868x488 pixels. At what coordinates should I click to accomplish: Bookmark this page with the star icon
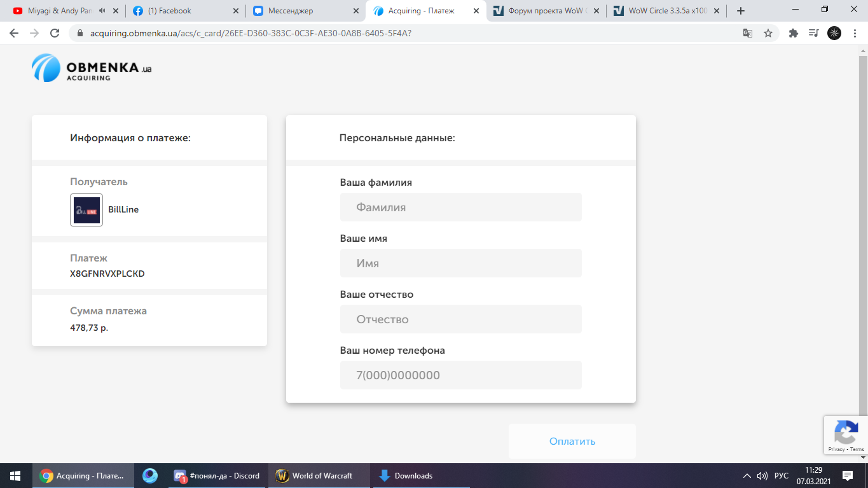click(x=768, y=33)
